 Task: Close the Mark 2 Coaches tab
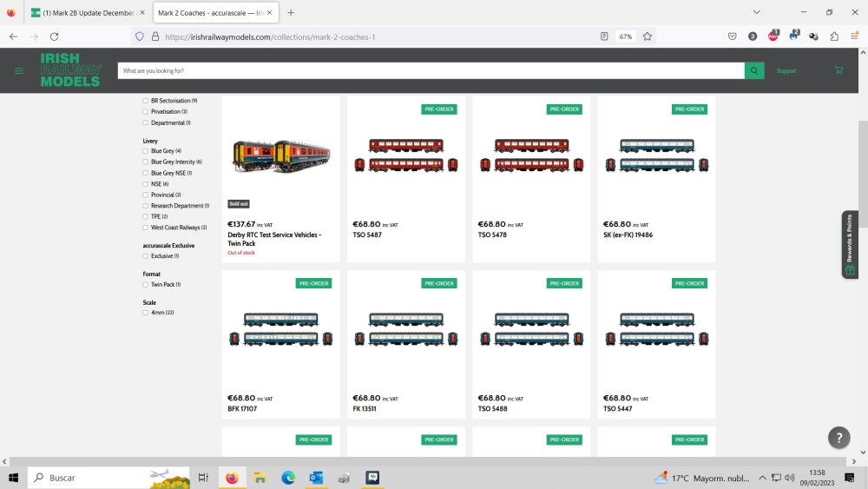270,13
